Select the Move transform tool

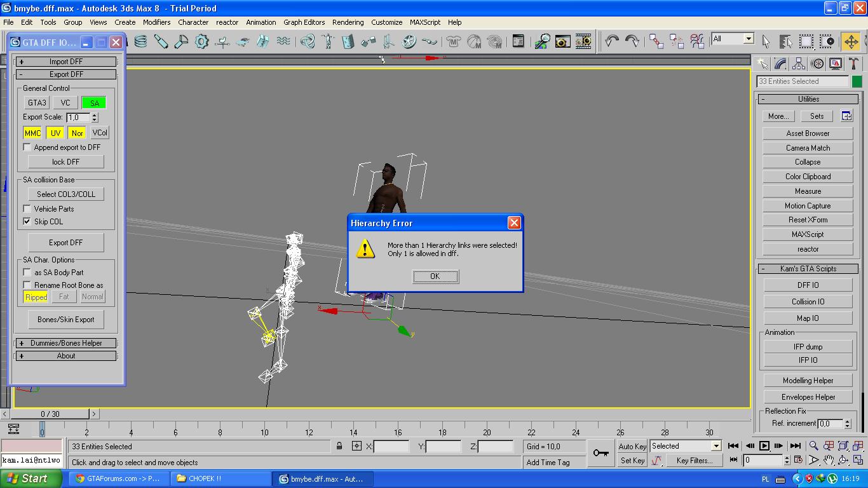point(850,41)
